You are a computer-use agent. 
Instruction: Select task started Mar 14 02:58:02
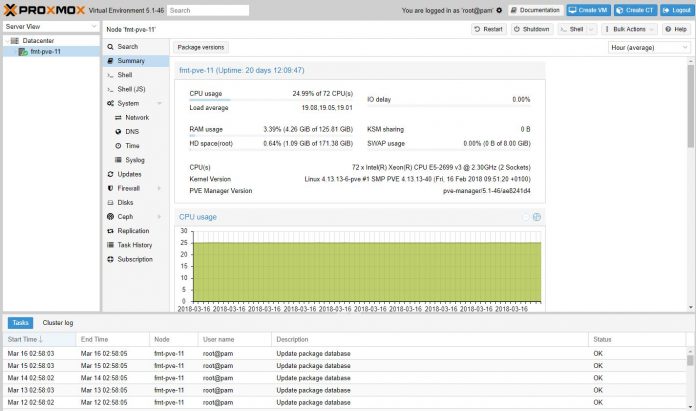click(345, 378)
